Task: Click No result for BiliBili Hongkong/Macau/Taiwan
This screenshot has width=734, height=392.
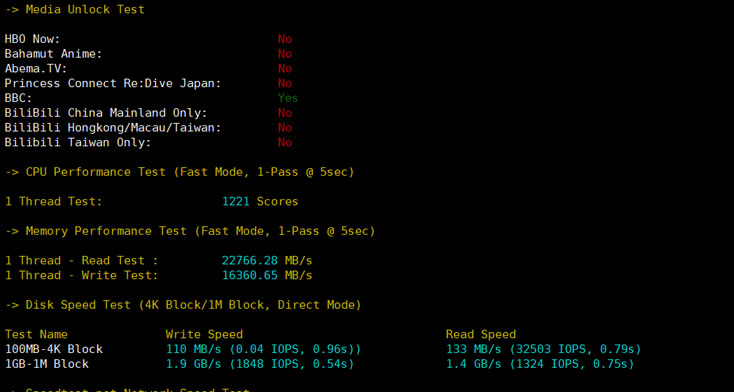Action: [285, 128]
